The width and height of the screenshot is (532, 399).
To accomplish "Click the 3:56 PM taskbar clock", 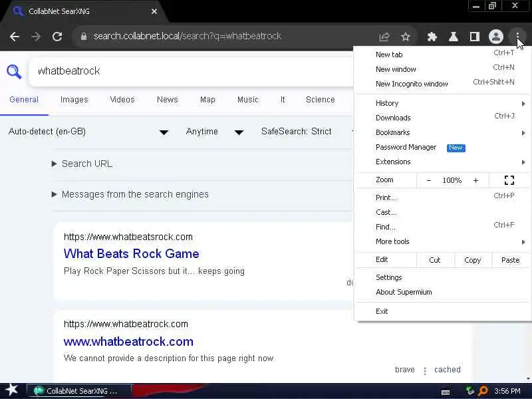I will [507, 391].
